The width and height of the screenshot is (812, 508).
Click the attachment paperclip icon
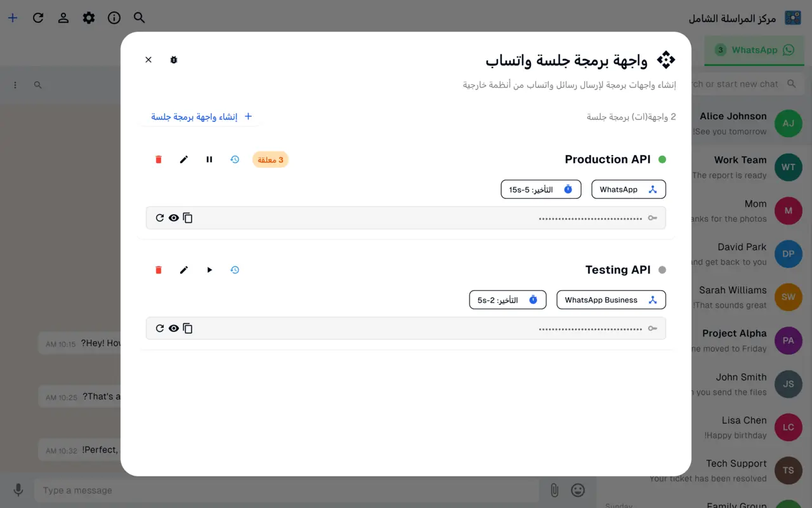pos(554,490)
